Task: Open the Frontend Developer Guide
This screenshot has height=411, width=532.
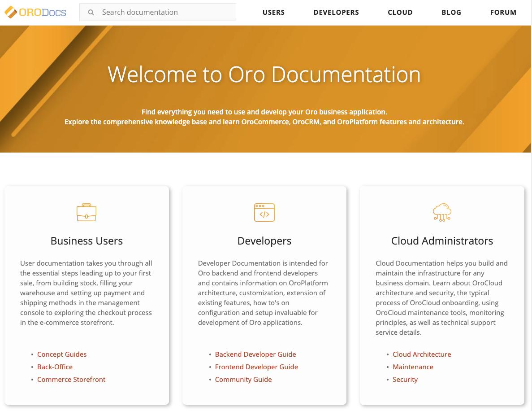Action: (x=256, y=367)
